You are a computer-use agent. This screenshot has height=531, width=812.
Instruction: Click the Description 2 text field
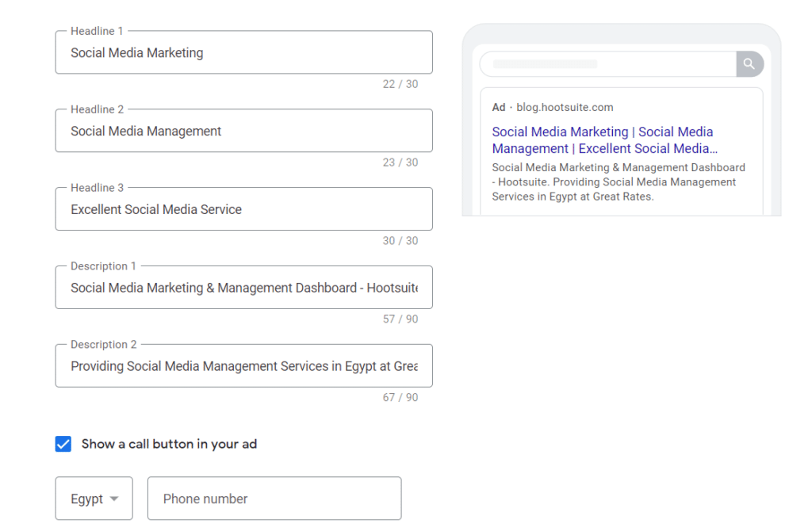[244, 366]
